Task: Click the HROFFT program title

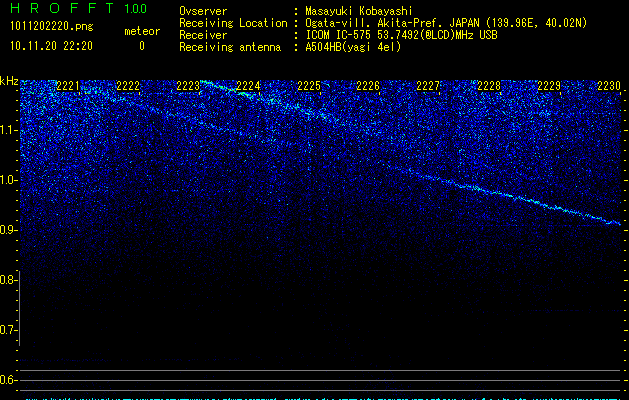Action: [x=62, y=8]
